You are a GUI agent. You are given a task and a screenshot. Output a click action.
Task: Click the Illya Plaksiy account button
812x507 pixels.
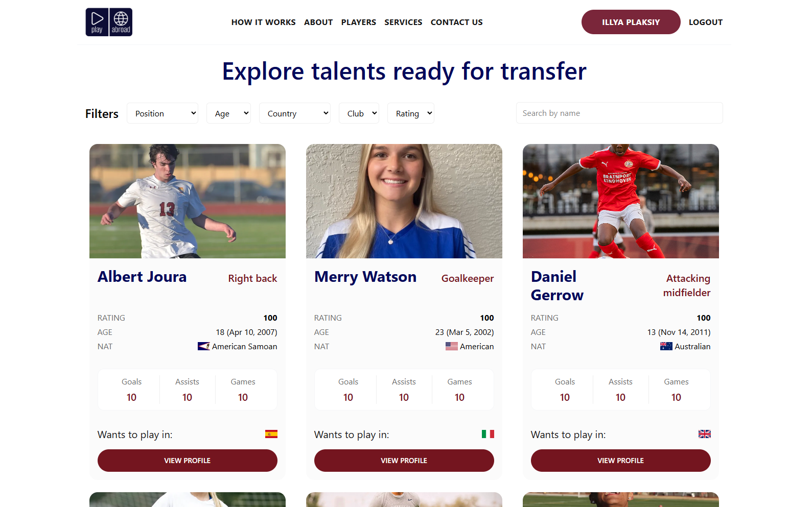[631, 22]
